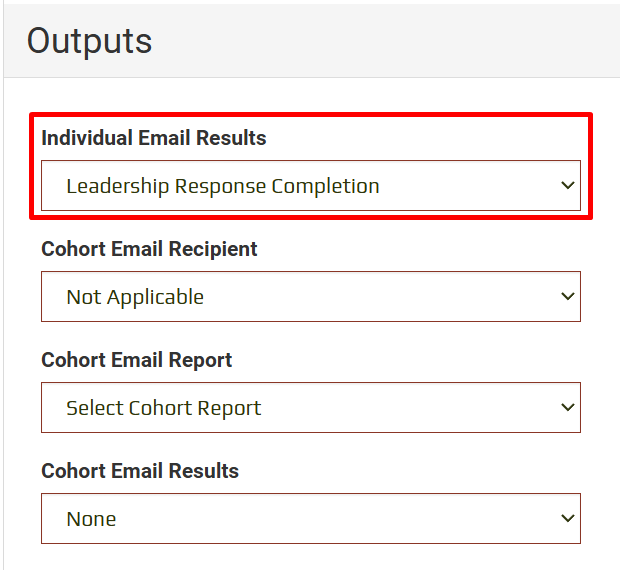Image resolution: width=620 pixels, height=570 pixels.
Task: Click the gray Outputs header bar
Action: (400, 40)
